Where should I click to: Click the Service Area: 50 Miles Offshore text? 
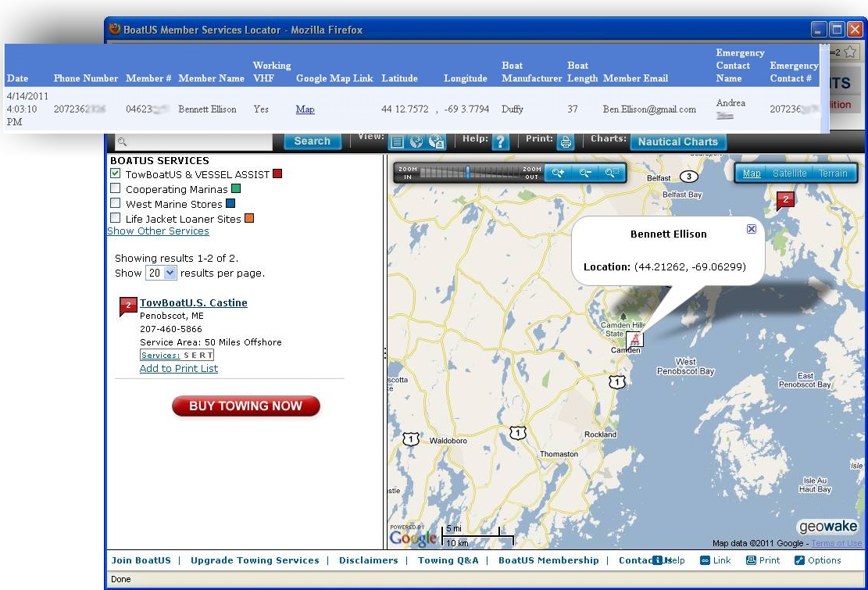[210, 342]
